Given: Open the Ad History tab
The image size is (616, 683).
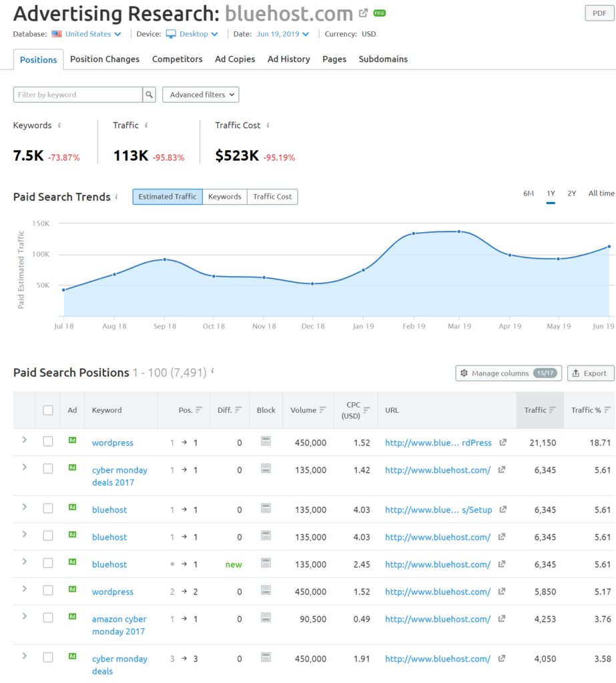Looking at the screenshot, I should coord(288,59).
